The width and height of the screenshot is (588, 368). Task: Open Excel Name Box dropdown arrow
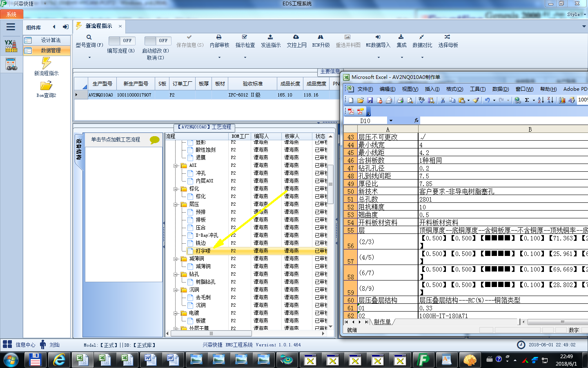[x=391, y=121]
